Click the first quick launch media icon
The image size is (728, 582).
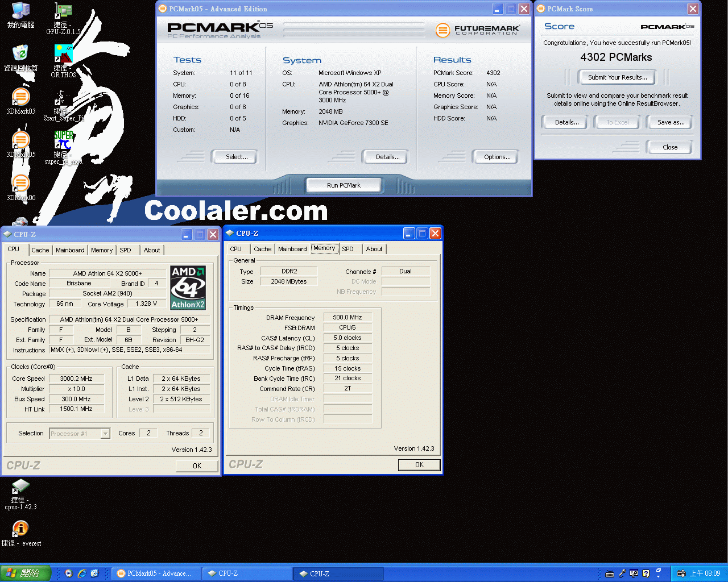coord(69,573)
